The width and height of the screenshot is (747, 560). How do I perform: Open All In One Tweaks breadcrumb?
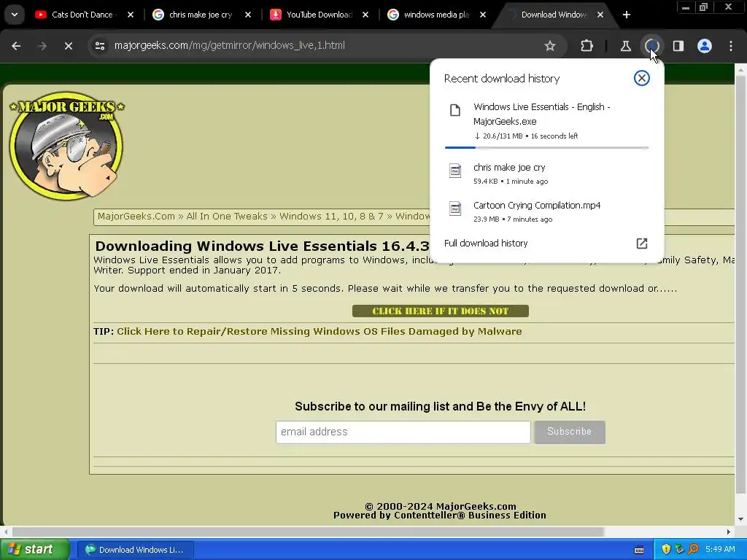click(x=227, y=216)
